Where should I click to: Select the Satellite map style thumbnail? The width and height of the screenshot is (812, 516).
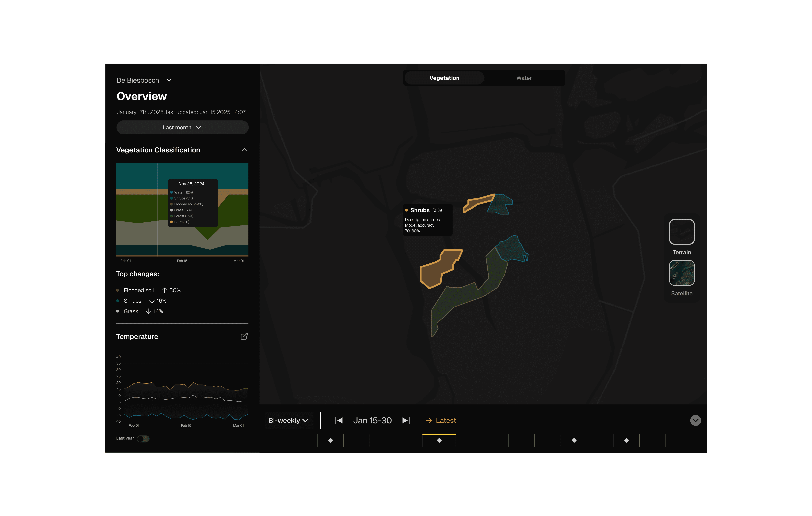[682, 273]
